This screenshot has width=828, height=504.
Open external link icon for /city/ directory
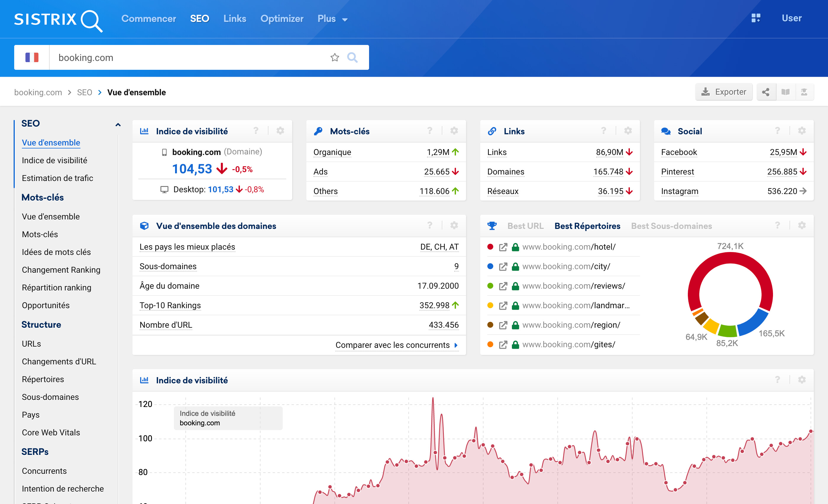[x=503, y=267]
